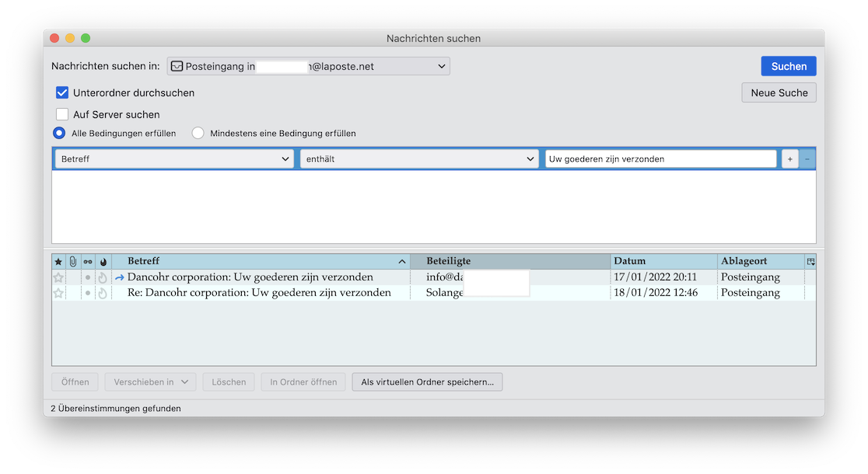Enable Auf Server suchen checkbox
The height and width of the screenshot is (474, 868).
(x=62, y=114)
